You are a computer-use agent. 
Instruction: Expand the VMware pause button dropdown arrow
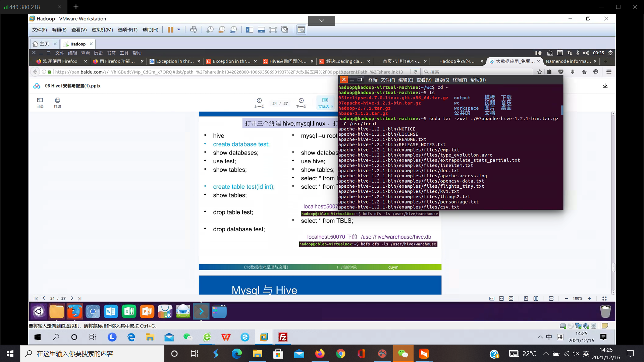click(x=179, y=29)
